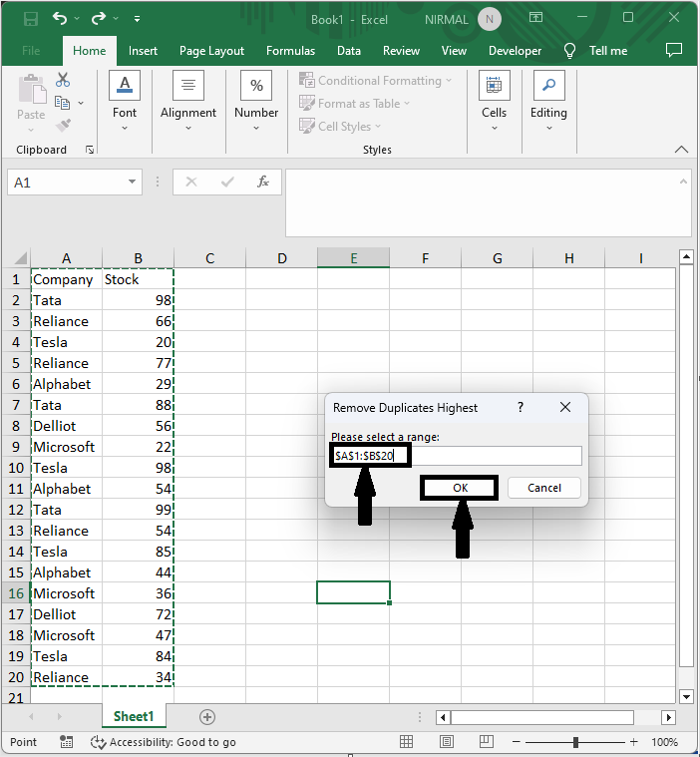Switch to the Insert tab
The image size is (700, 757).
143,51
